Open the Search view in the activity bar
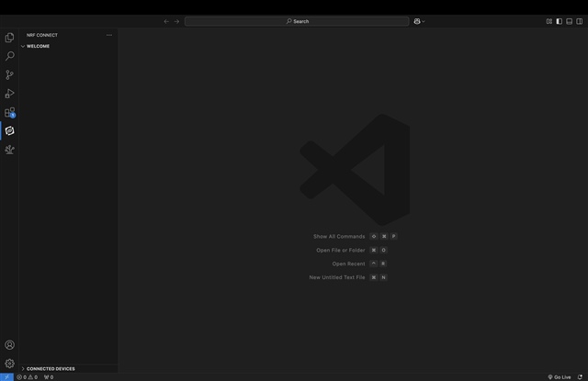The height and width of the screenshot is (381, 588). click(x=10, y=56)
